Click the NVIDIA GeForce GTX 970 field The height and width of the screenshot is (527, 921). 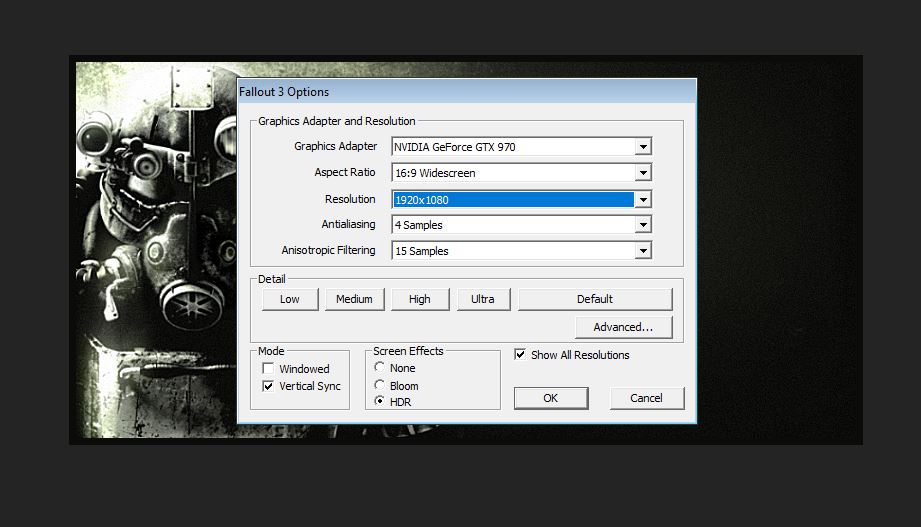(522, 146)
